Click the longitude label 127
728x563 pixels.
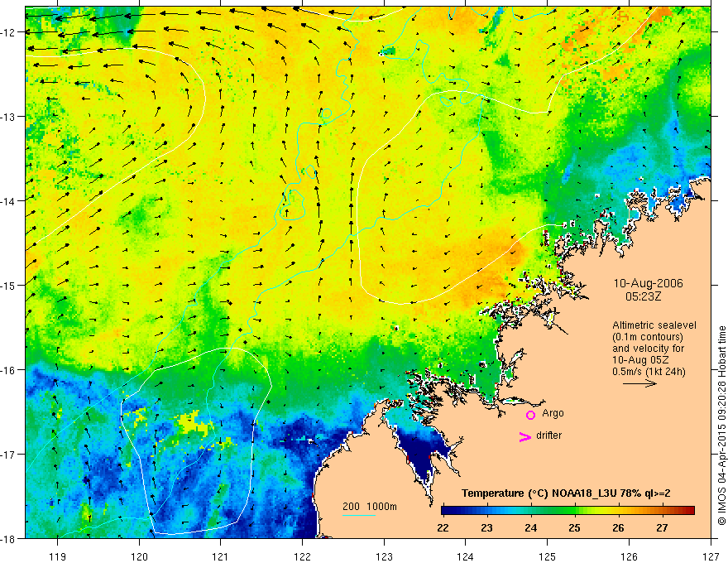click(x=711, y=556)
